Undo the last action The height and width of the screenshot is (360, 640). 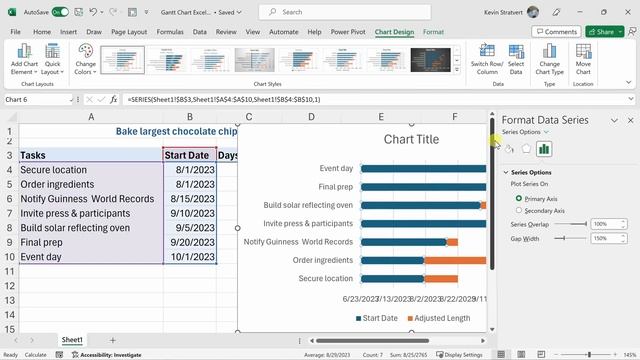[93, 12]
